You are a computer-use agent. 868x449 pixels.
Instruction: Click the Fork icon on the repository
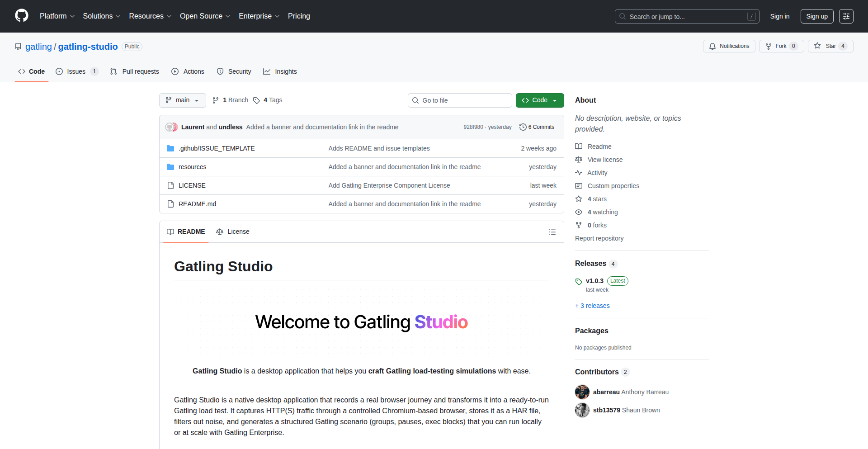point(769,46)
